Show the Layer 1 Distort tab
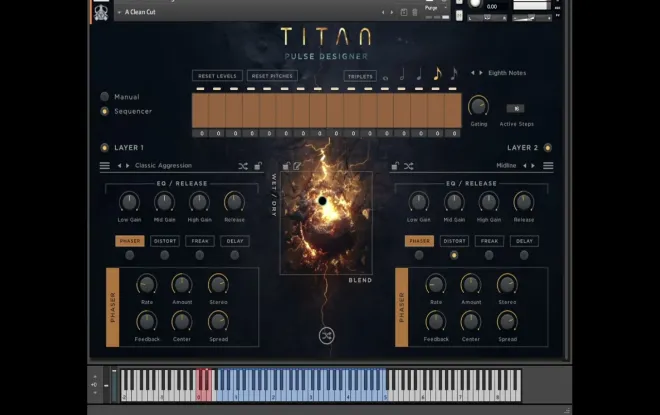Viewport: 660px width, 415px height. 165,241
